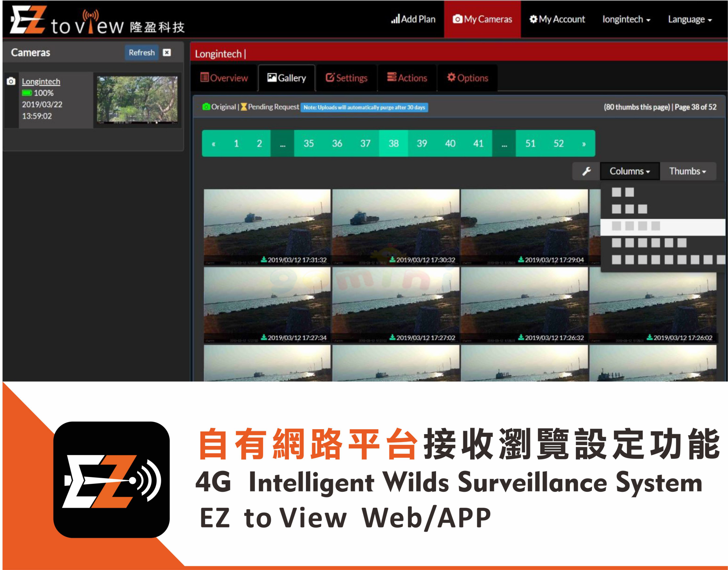Choose the highlighted four-column layout option
The image size is (728, 570).
coord(662,226)
